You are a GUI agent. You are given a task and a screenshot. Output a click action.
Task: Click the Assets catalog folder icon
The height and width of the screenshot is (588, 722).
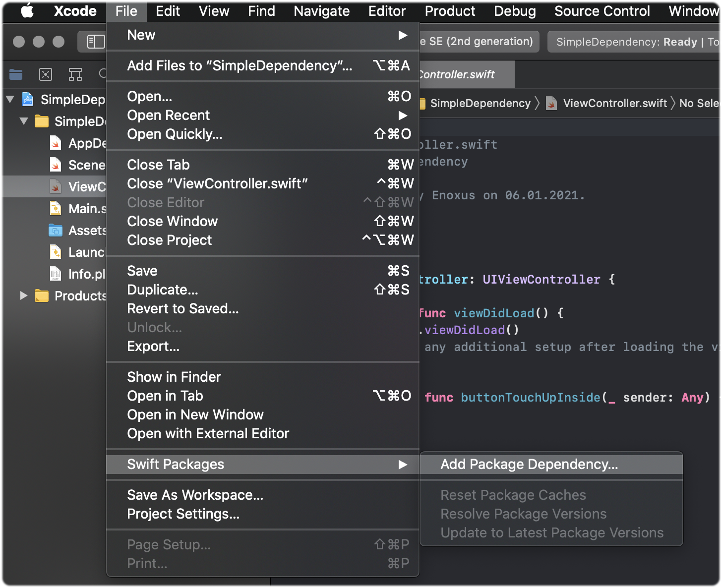[56, 230]
